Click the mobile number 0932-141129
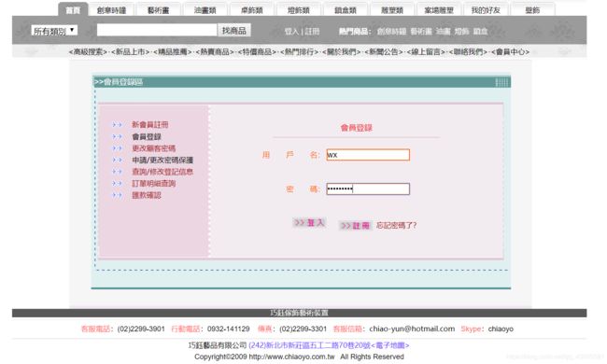This screenshot has height=364, width=607. click(229, 329)
